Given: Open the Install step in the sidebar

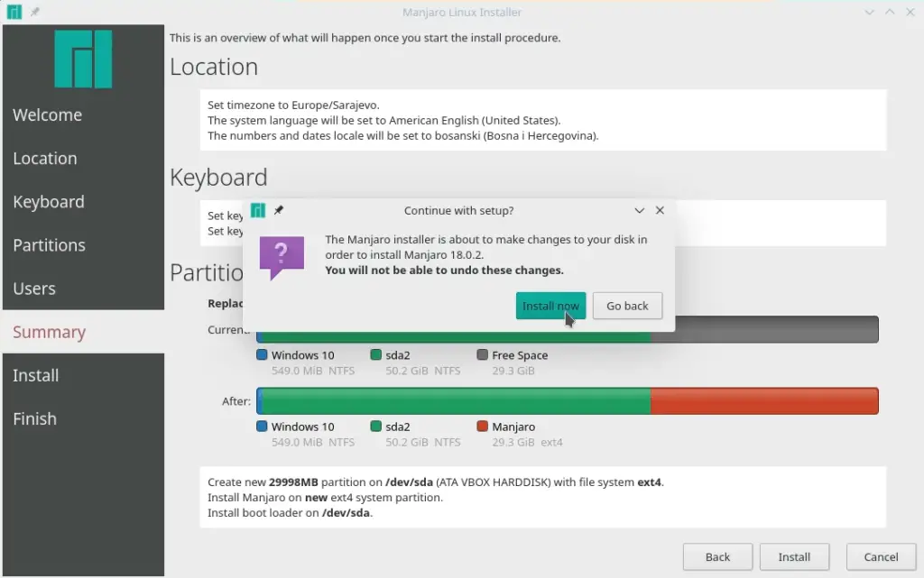Looking at the screenshot, I should pyautogui.click(x=83, y=375).
